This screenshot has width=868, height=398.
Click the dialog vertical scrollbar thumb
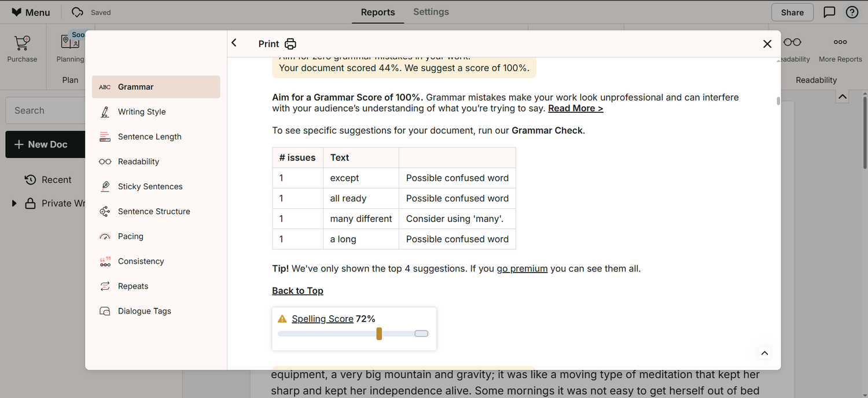tap(778, 101)
